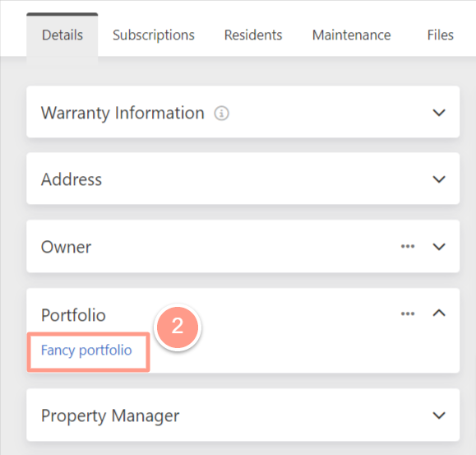This screenshot has height=455, width=476.
Task: Select the Files tab
Action: coord(440,35)
